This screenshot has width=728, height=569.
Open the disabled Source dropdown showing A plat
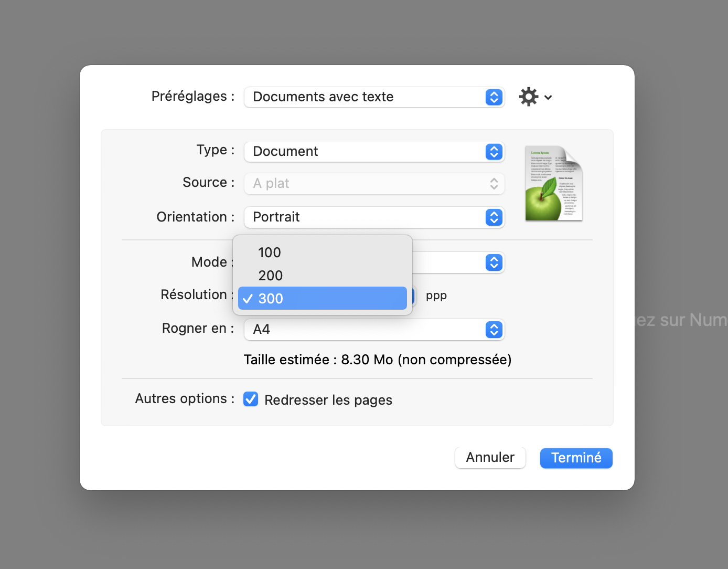[x=374, y=184]
